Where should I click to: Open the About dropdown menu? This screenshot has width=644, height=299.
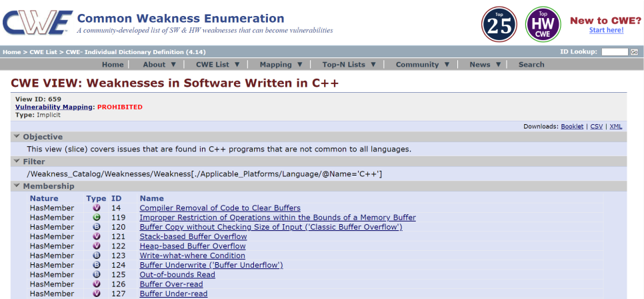159,65
